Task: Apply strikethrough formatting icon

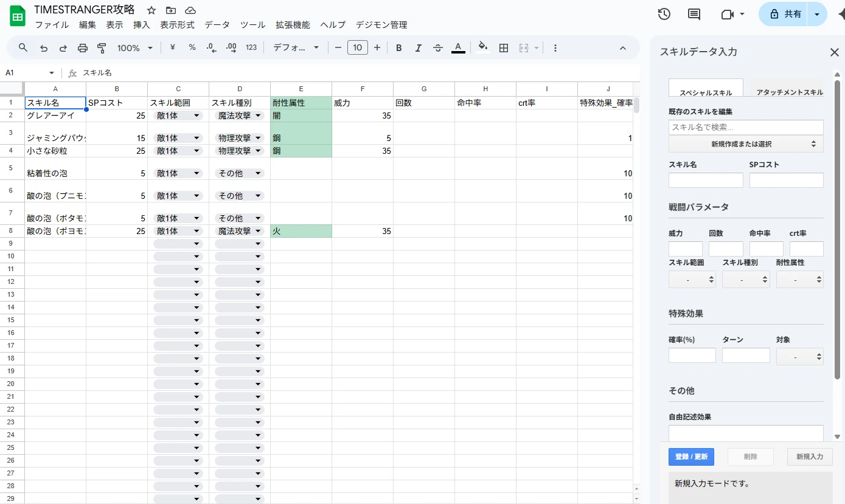Action: coord(438,48)
